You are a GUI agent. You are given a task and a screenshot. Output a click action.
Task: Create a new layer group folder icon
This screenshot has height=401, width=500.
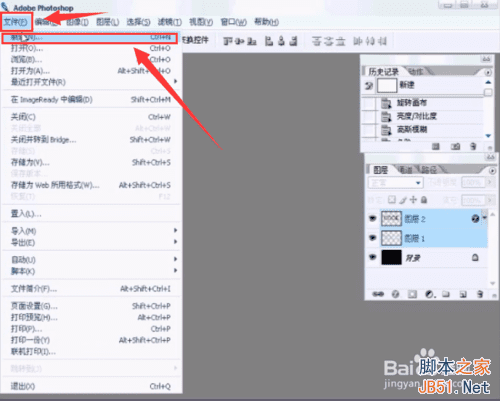pos(446,294)
